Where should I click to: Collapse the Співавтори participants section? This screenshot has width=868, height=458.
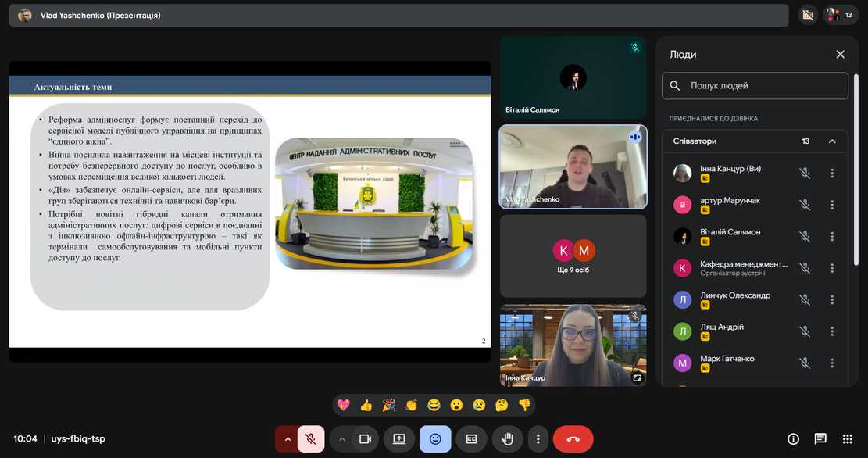pos(832,141)
